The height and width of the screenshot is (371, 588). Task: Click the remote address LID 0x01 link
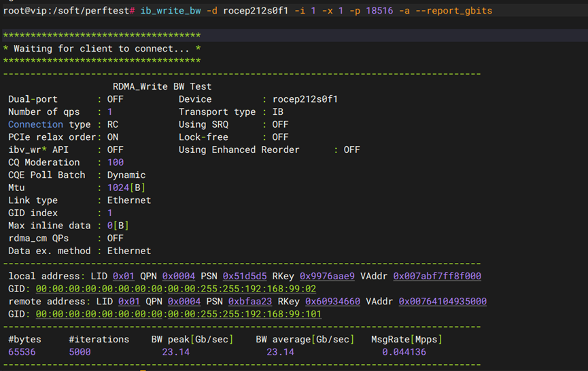[129, 302]
